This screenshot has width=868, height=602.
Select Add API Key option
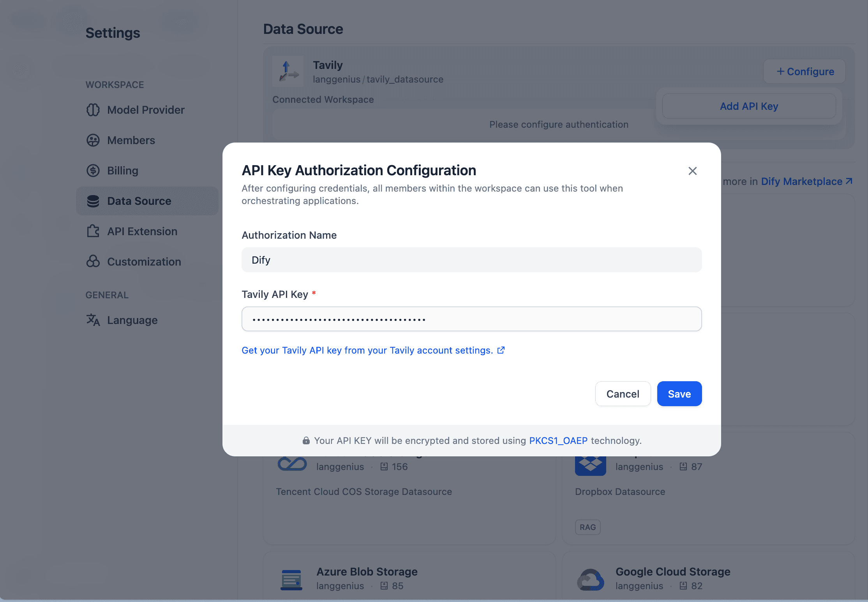[748, 106]
